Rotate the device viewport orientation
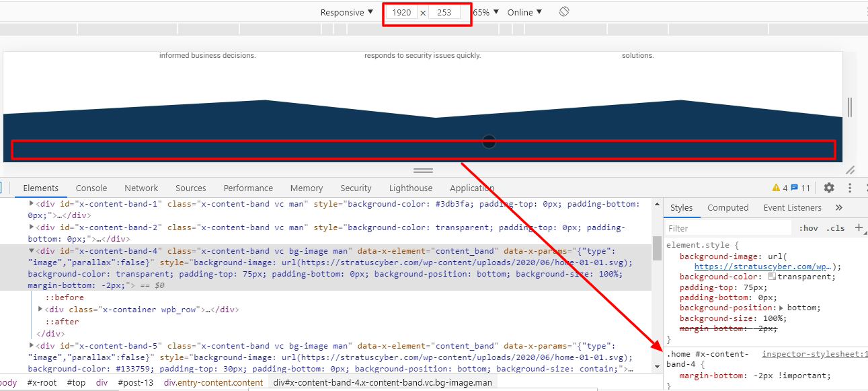868x391 pixels. click(x=564, y=12)
